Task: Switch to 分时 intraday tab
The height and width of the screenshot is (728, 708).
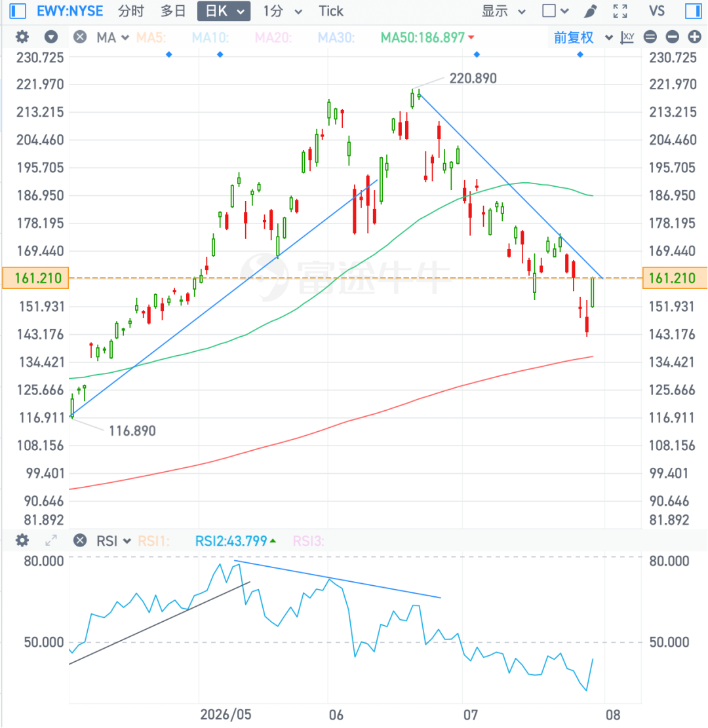Action: [x=131, y=10]
